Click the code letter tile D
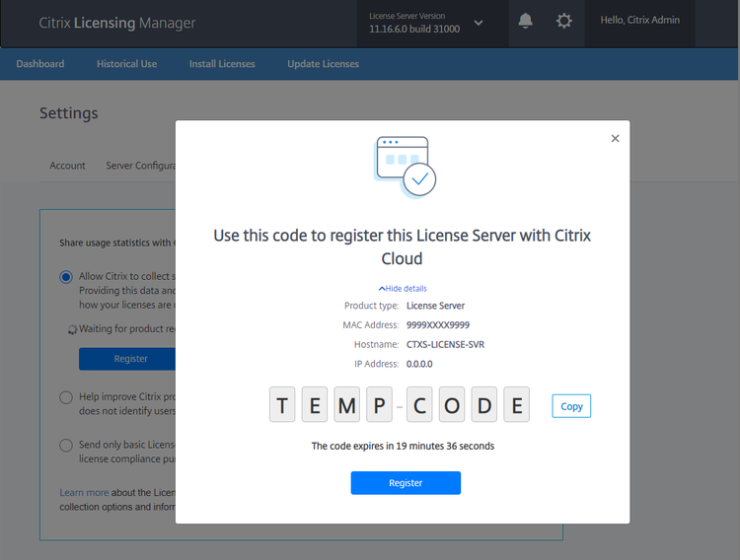The width and height of the screenshot is (740, 560). click(x=484, y=404)
